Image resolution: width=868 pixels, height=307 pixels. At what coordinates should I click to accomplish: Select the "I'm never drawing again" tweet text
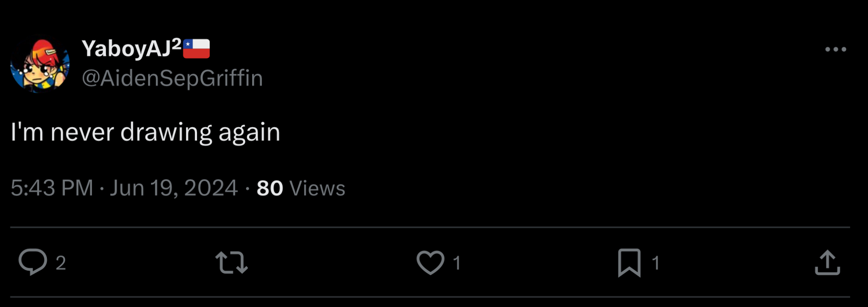point(145,132)
